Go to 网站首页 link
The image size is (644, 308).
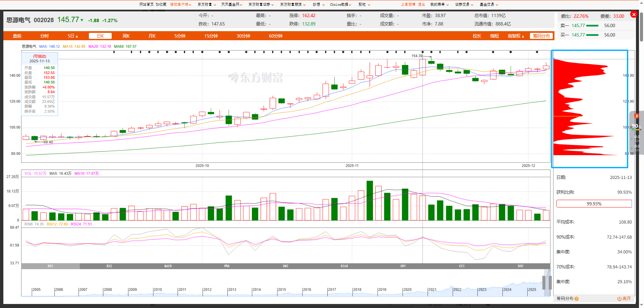[146, 4]
